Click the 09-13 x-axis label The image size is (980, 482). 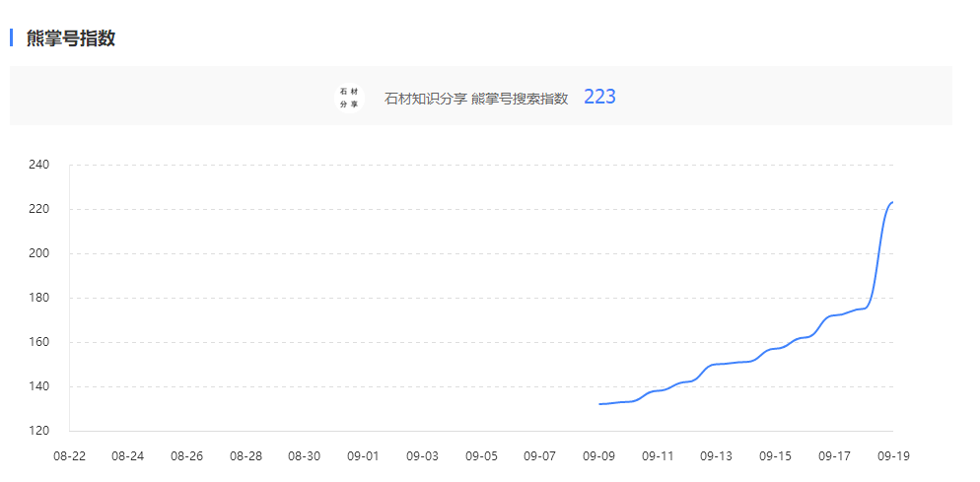(x=717, y=456)
